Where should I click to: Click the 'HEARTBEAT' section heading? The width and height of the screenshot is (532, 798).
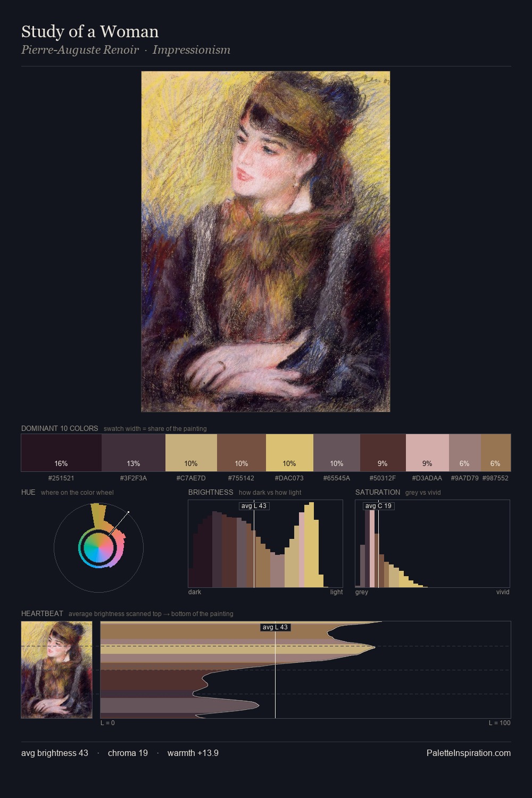click(x=42, y=613)
